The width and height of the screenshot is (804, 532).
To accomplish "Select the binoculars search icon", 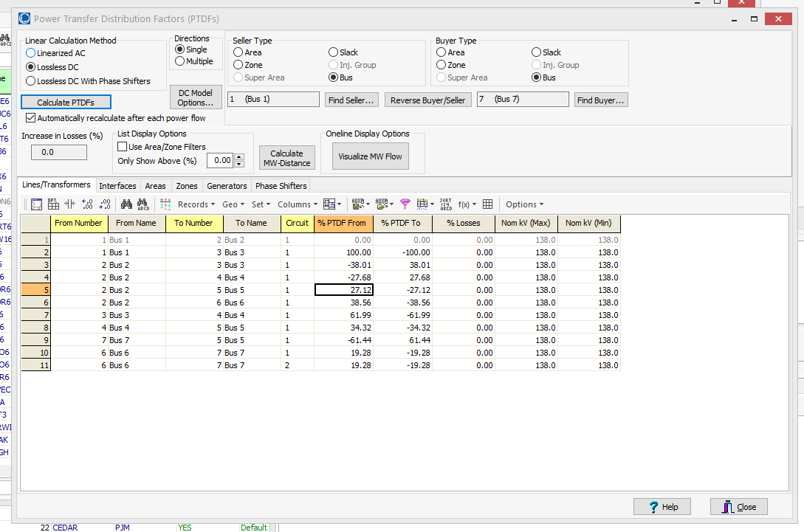I will click(127, 204).
